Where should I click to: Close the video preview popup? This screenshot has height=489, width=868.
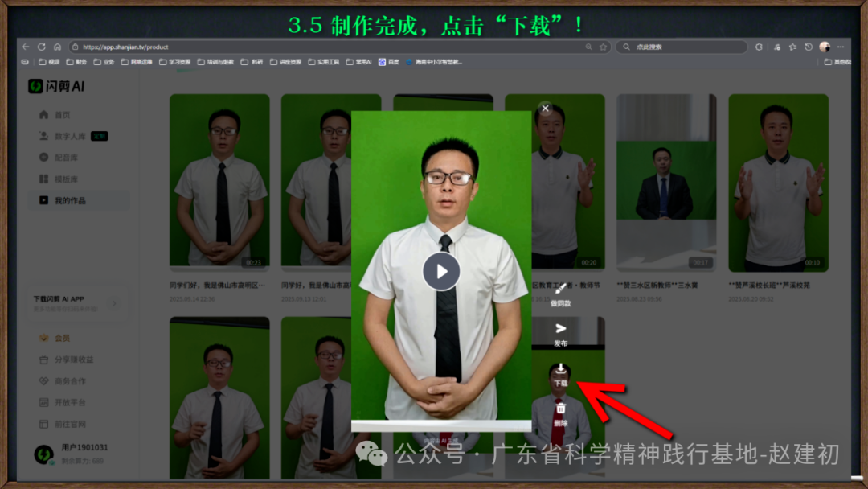tap(546, 108)
